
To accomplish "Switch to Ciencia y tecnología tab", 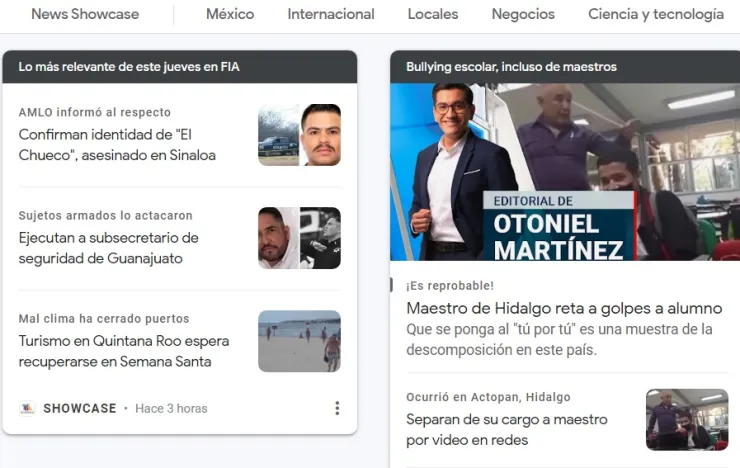I will [656, 14].
